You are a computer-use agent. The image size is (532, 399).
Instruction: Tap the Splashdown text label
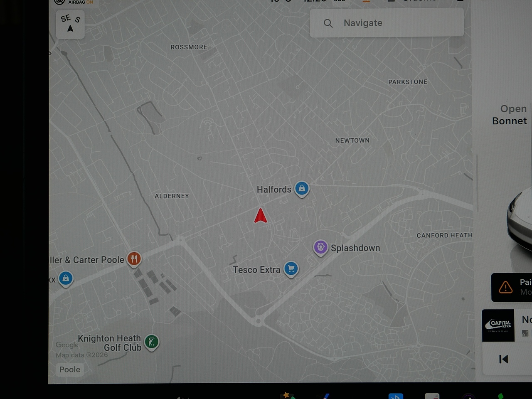point(355,248)
